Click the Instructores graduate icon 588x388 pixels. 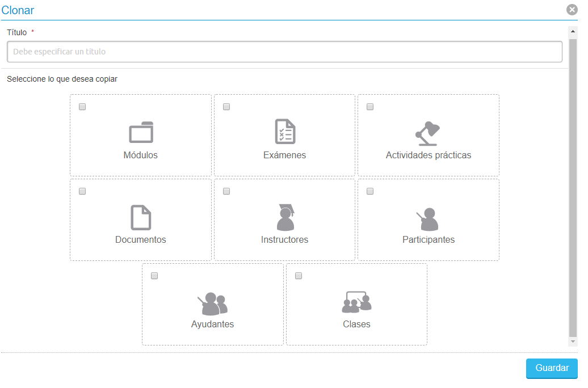pos(285,217)
